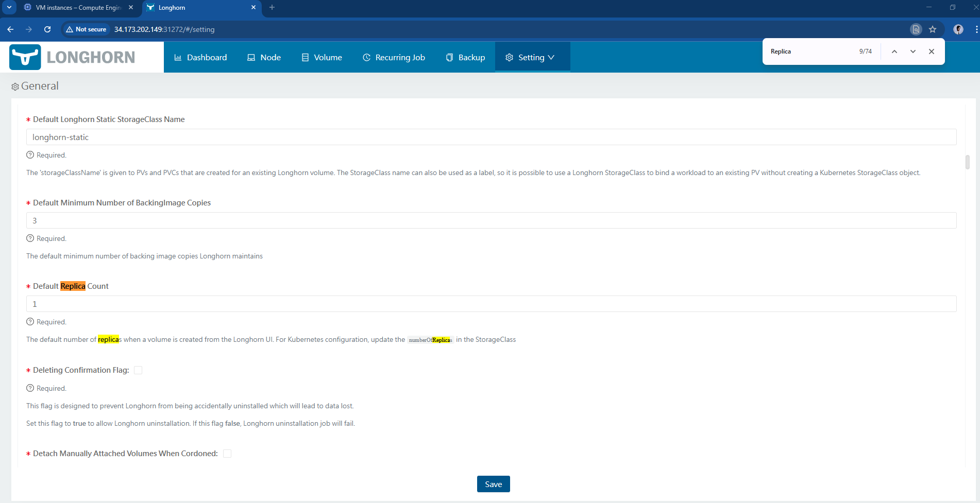Toggle the Deleting Confirmation Flag checkbox
Image resolution: width=980 pixels, height=503 pixels.
[138, 370]
